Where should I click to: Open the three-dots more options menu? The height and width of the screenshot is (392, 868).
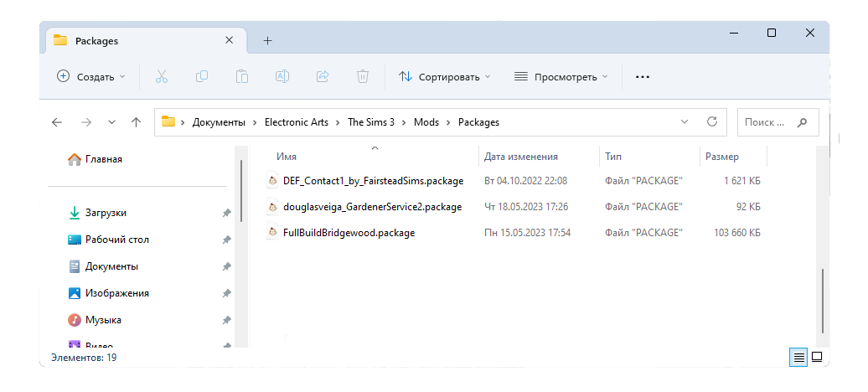(643, 76)
